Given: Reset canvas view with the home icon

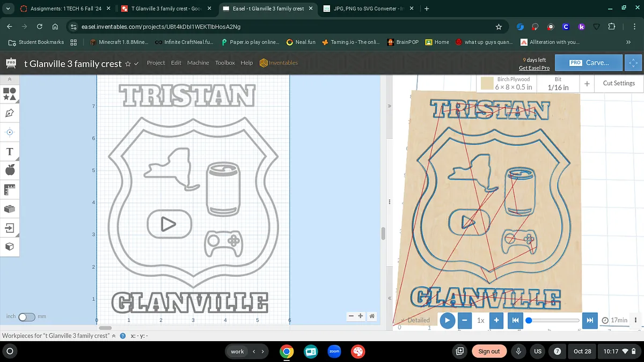Looking at the screenshot, I should pyautogui.click(x=372, y=316).
